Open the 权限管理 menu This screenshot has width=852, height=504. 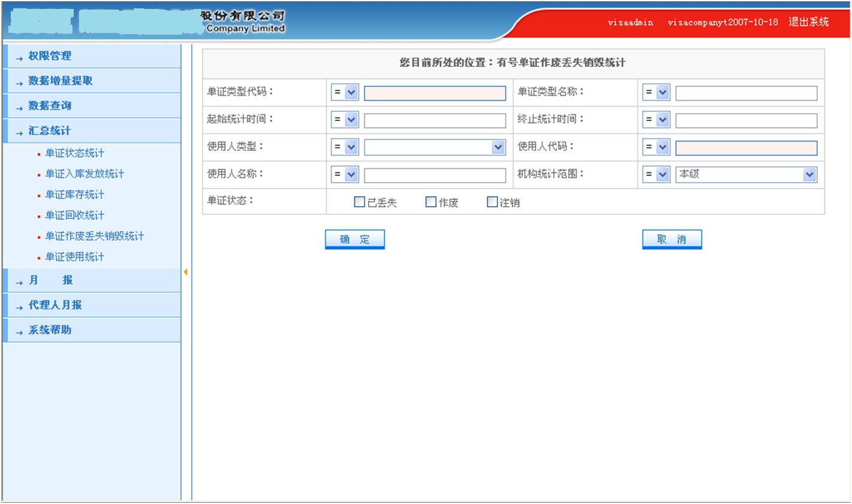coord(92,56)
